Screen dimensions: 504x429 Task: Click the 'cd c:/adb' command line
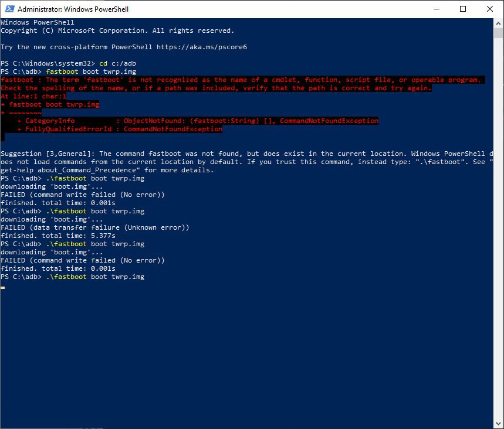pos(69,63)
